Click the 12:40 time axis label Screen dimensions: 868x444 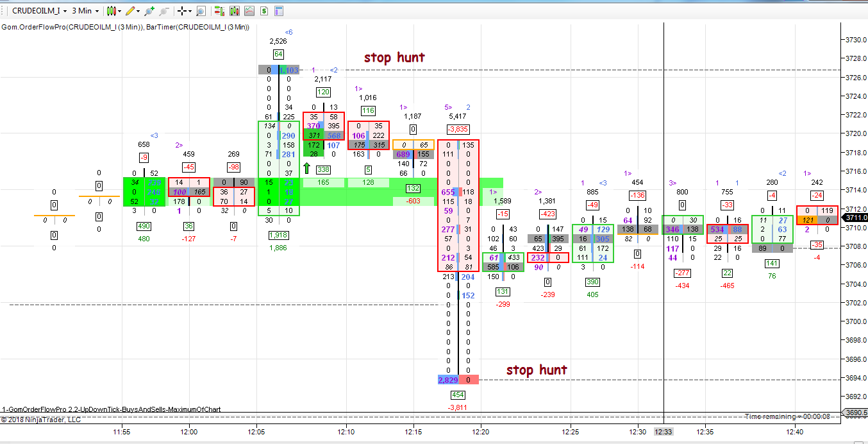(x=794, y=432)
